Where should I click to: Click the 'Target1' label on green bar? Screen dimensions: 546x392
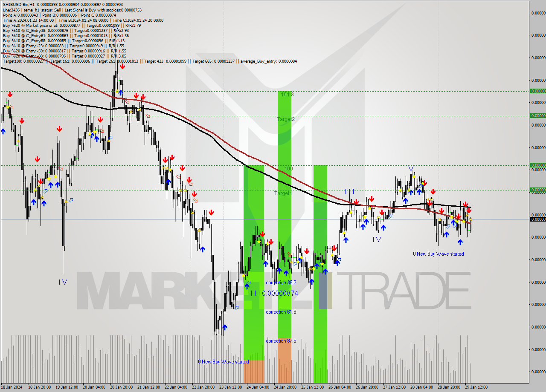pyautogui.click(x=283, y=193)
